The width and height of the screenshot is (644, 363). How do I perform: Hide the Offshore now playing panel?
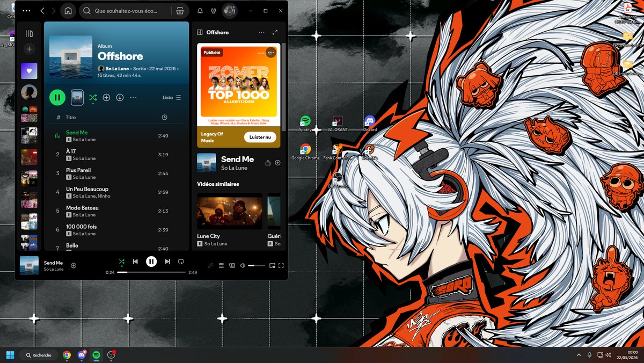point(200,32)
